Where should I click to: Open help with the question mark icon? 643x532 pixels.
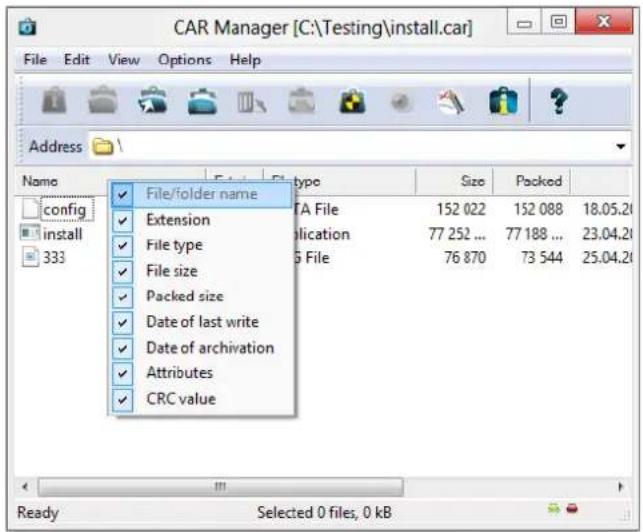(x=559, y=100)
